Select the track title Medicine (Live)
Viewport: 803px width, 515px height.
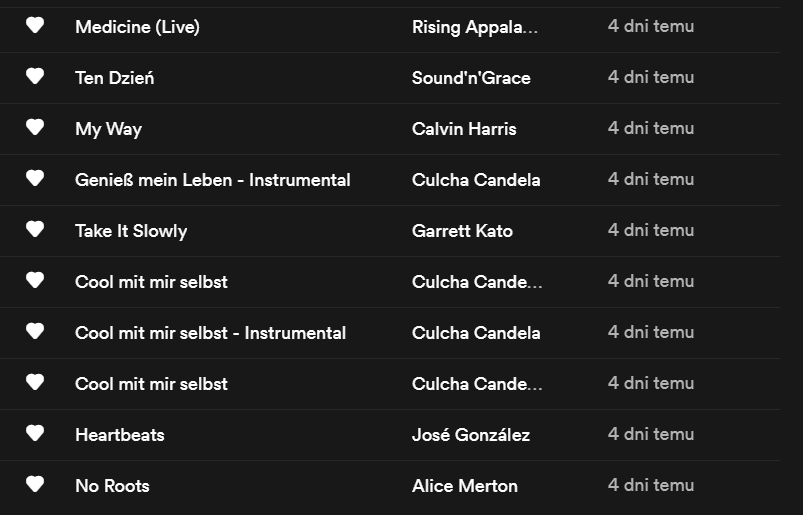click(x=137, y=27)
